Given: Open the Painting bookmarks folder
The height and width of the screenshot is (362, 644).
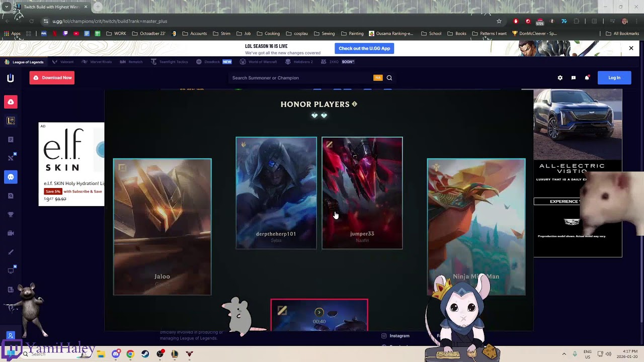Looking at the screenshot, I should (x=352, y=34).
